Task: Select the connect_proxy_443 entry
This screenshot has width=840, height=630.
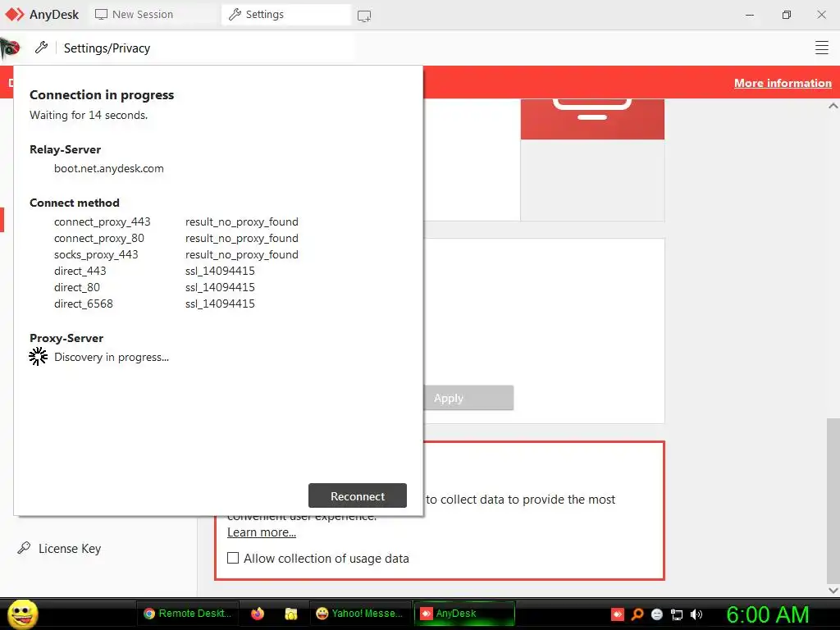Action: click(x=103, y=221)
